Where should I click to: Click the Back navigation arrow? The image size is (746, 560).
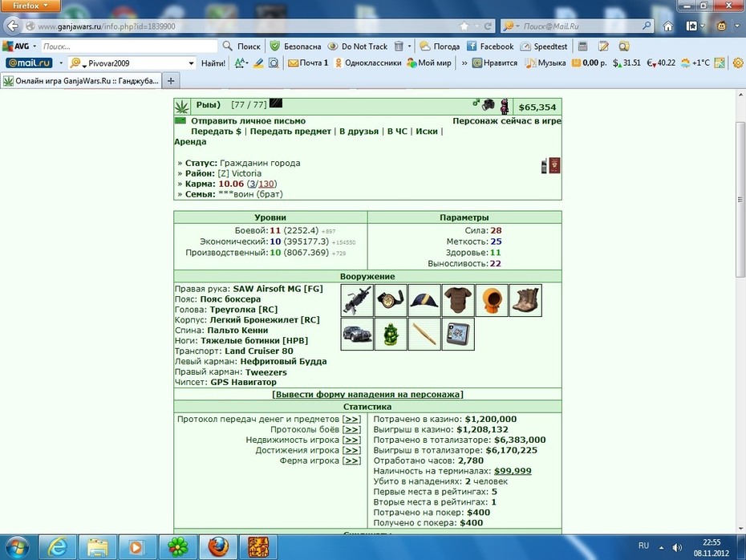(13, 26)
